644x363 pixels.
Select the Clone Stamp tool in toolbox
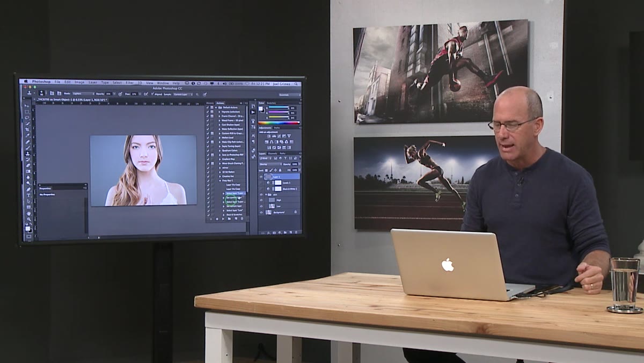coord(27,154)
